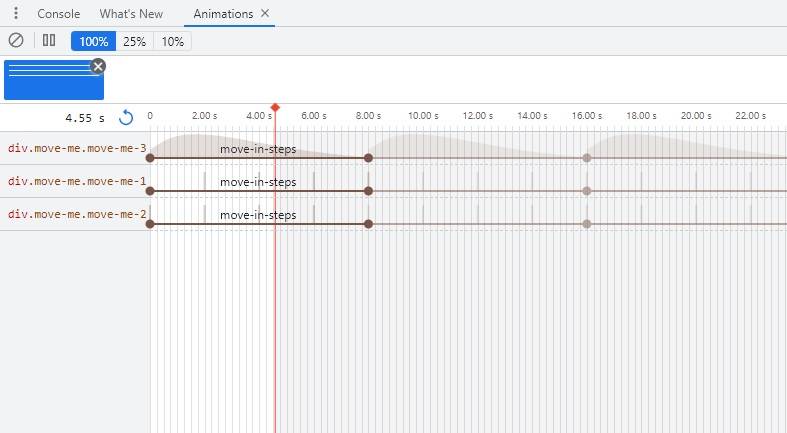Set playback speed to 100%

tap(93, 41)
